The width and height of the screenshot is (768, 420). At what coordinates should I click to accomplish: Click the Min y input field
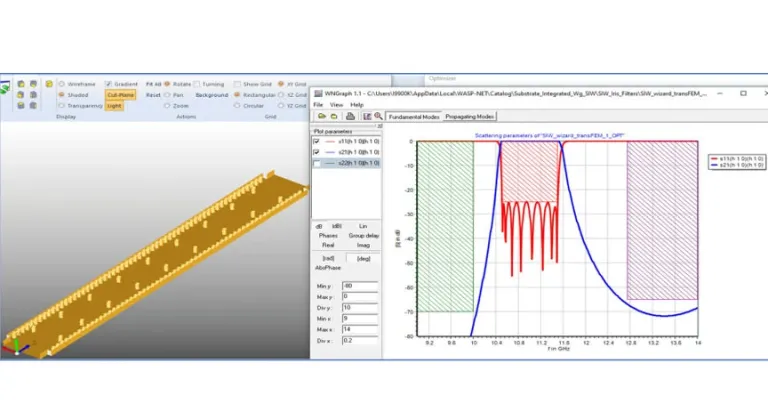tap(360, 286)
